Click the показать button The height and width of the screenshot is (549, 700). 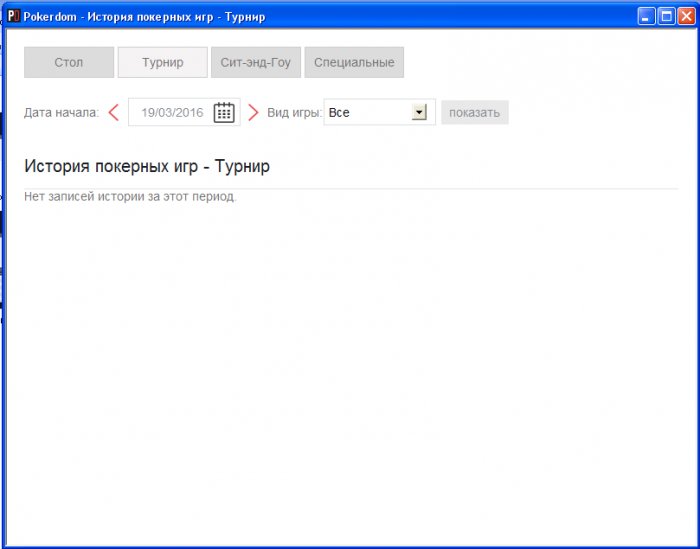[475, 112]
